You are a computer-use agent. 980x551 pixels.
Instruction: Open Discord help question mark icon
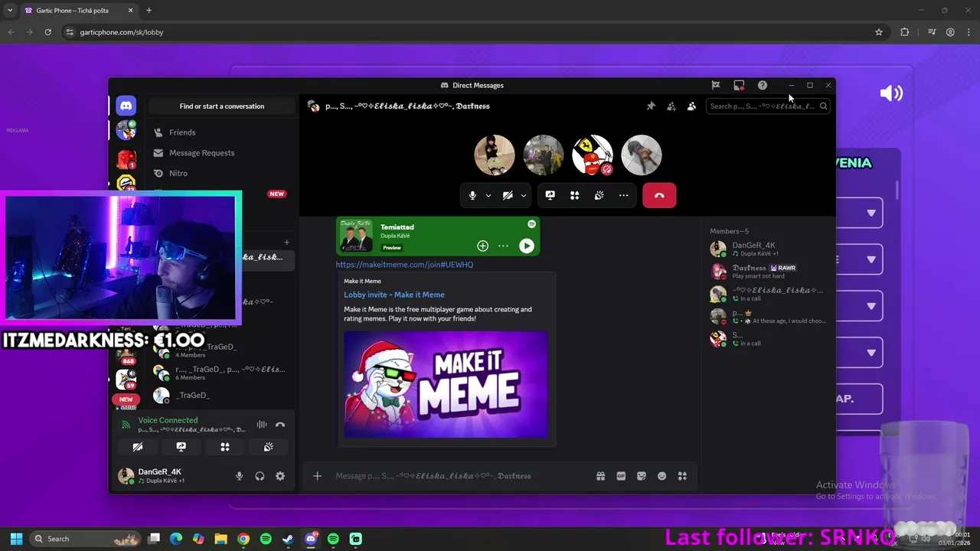[763, 85]
